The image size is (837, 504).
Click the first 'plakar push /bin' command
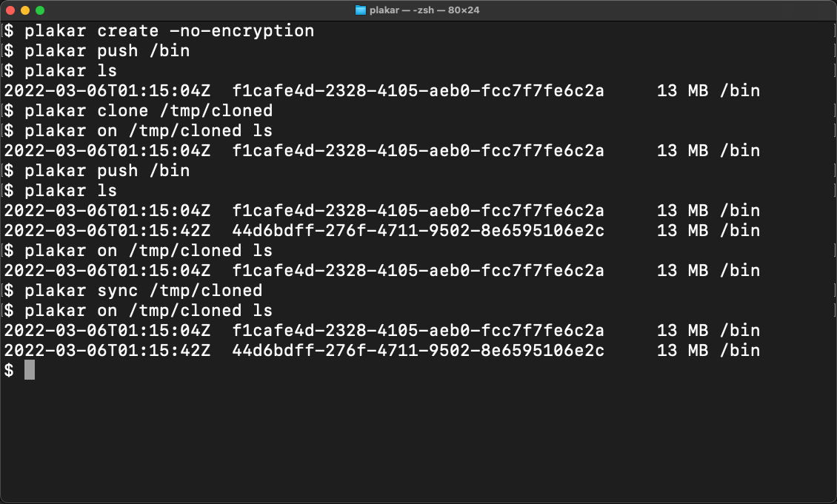[x=107, y=50]
